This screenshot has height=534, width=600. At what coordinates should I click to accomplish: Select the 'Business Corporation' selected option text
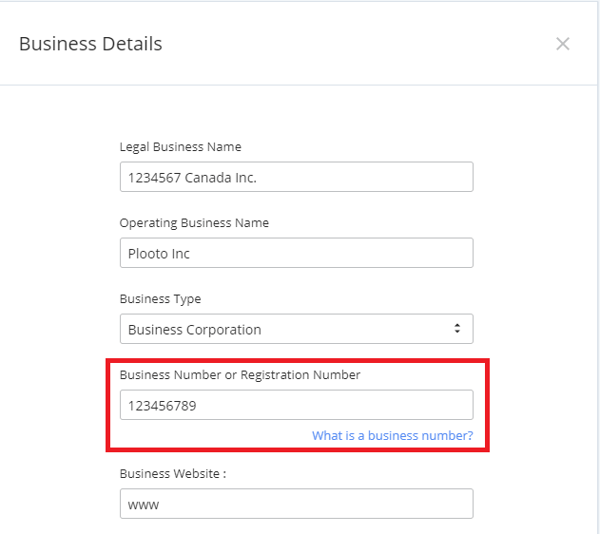194,330
